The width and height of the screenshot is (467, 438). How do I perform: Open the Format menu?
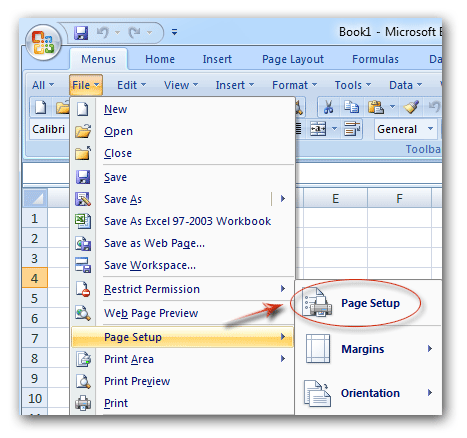coord(294,85)
